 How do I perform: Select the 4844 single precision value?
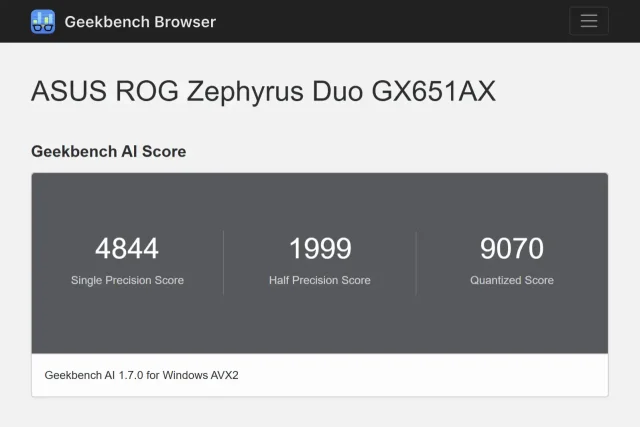(127, 248)
